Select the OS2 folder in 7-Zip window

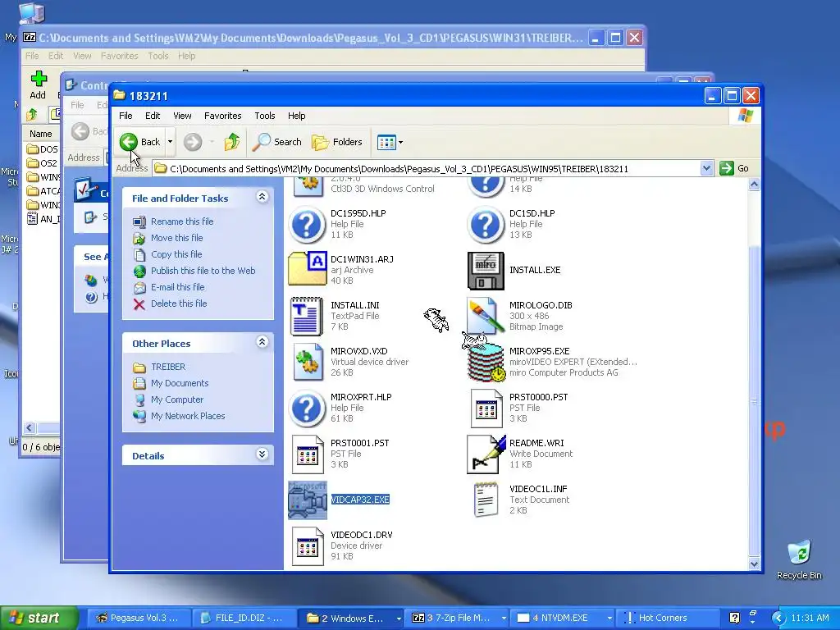tap(43, 163)
